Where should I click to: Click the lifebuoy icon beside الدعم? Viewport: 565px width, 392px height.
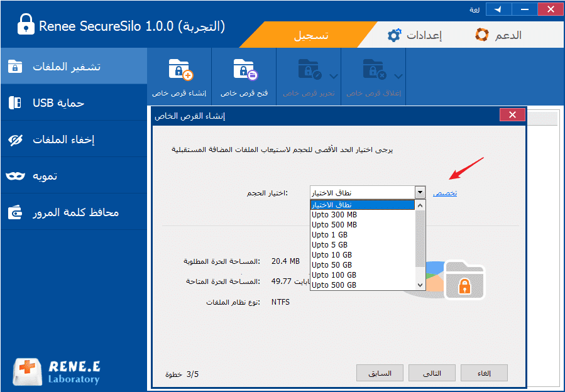click(x=482, y=35)
